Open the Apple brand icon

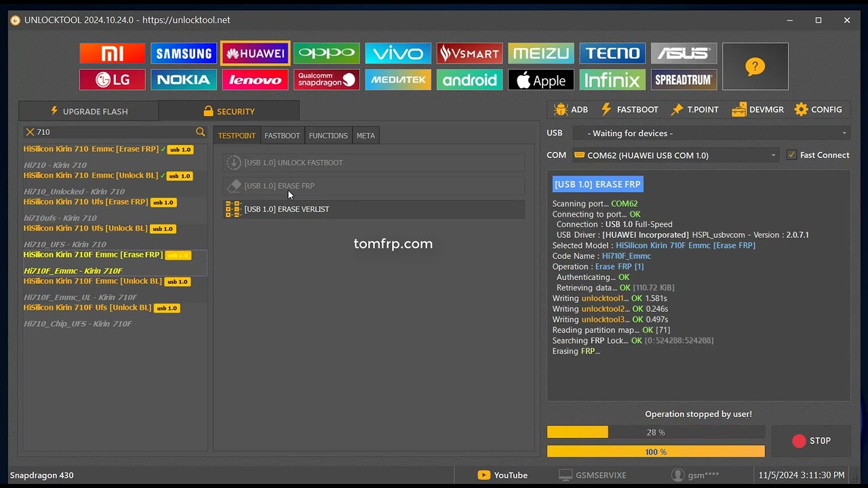point(541,80)
